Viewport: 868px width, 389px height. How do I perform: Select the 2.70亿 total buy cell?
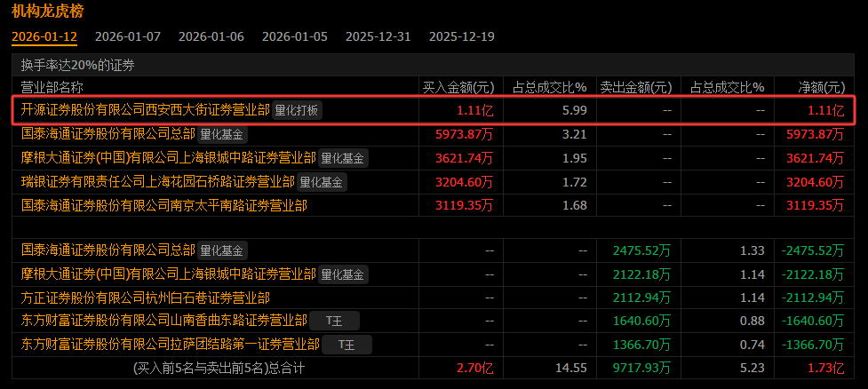pyautogui.click(x=474, y=368)
